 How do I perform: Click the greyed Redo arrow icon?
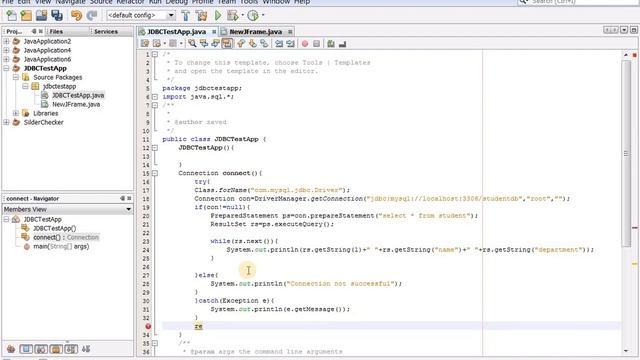click(92, 16)
